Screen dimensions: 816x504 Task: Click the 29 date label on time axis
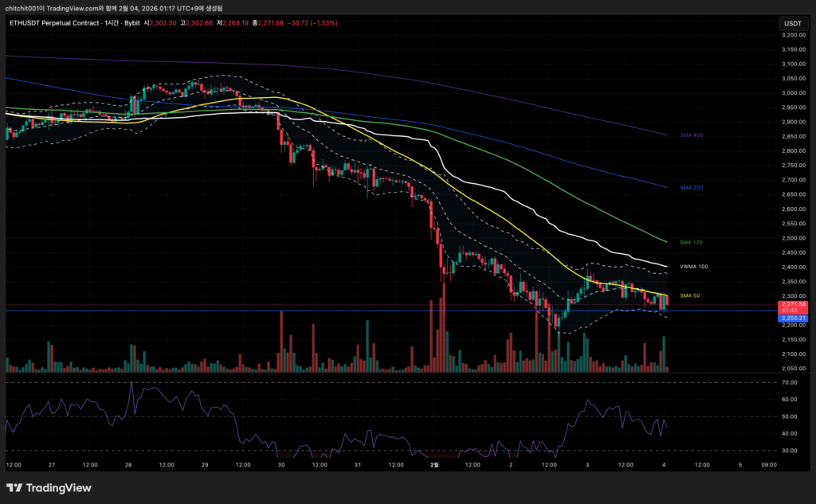tap(205, 464)
